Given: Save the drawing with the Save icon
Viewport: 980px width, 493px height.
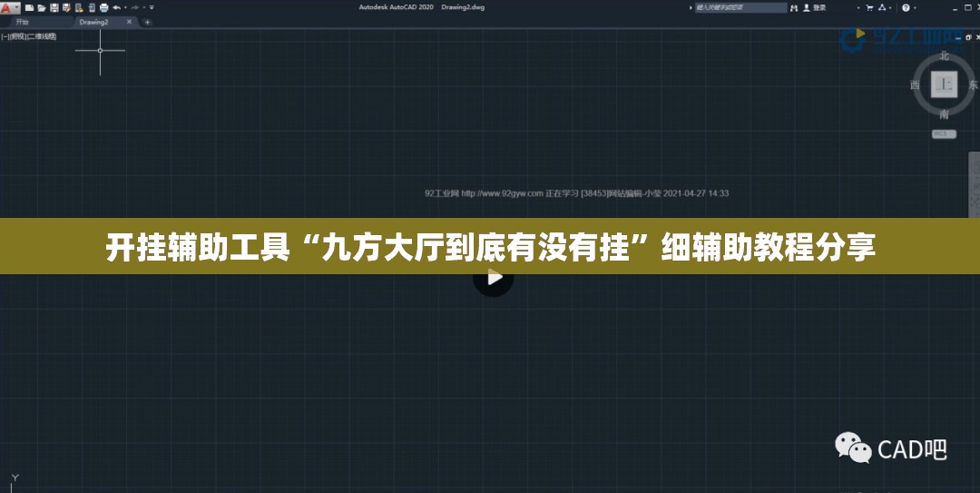Looking at the screenshot, I should (x=54, y=7).
